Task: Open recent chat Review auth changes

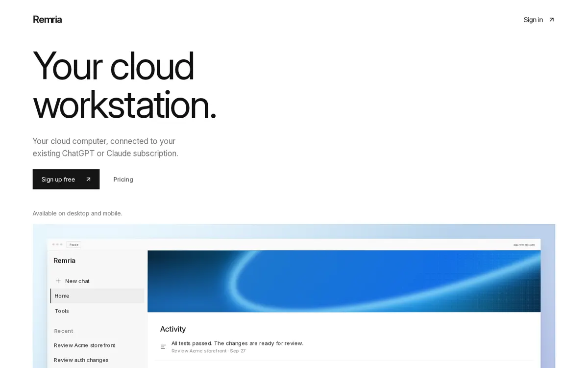Action: tap(81, 360)
